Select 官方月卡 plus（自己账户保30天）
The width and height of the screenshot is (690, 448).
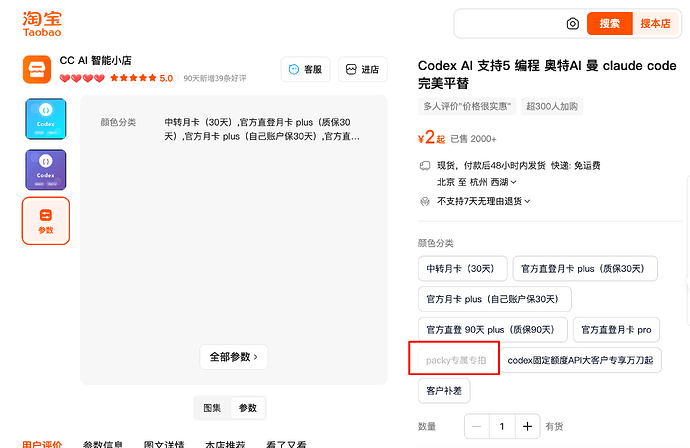pyautogui.click(x=495, y=299)
